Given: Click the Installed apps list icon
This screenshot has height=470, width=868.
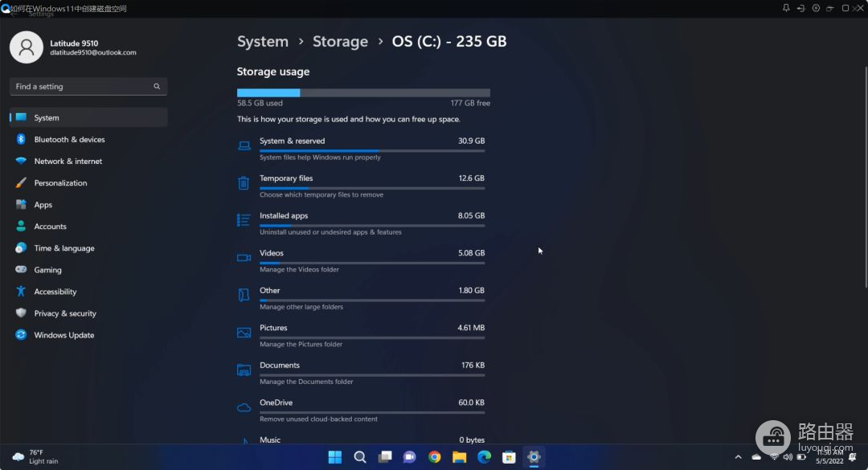Looking at the screenshot, I should tap(244, 220).
